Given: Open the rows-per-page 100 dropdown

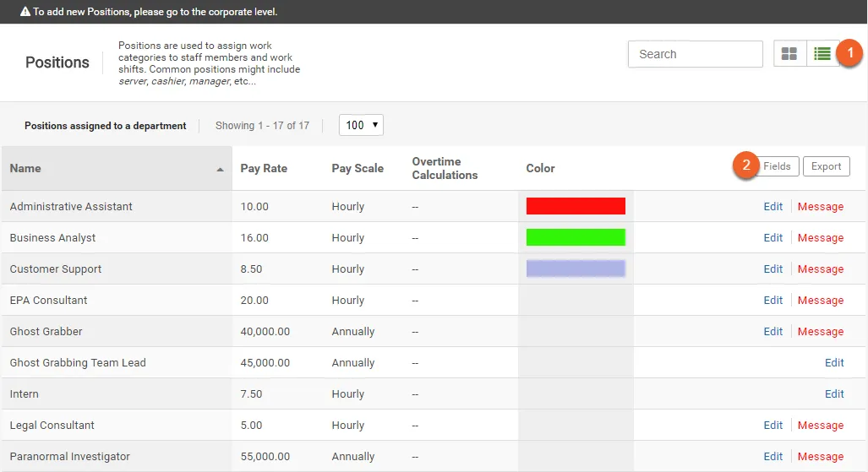Looking at the screenshot, I should (x=361, y=125).
